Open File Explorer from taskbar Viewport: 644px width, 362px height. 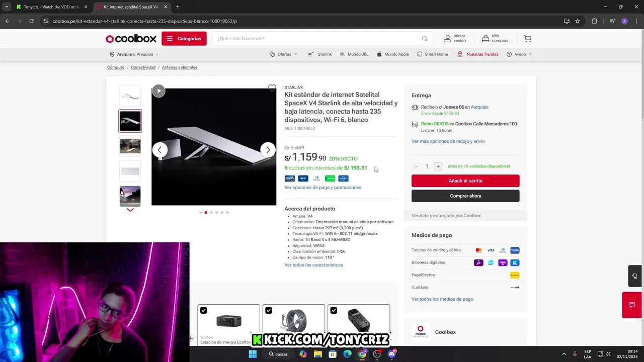click(317, 354)
